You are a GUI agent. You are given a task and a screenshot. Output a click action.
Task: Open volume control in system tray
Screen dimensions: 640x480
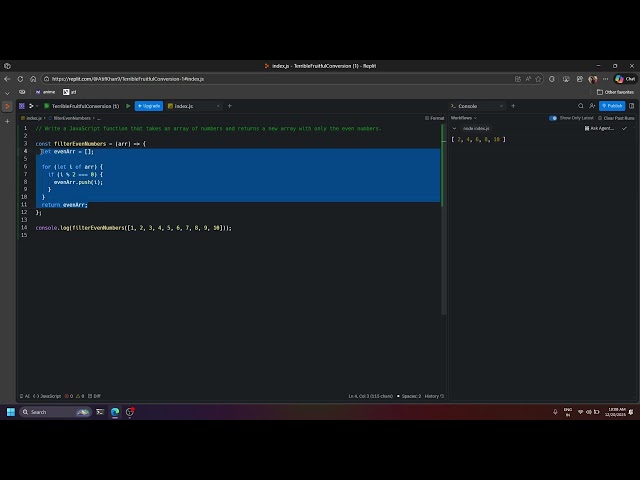[x=589, y=412]
